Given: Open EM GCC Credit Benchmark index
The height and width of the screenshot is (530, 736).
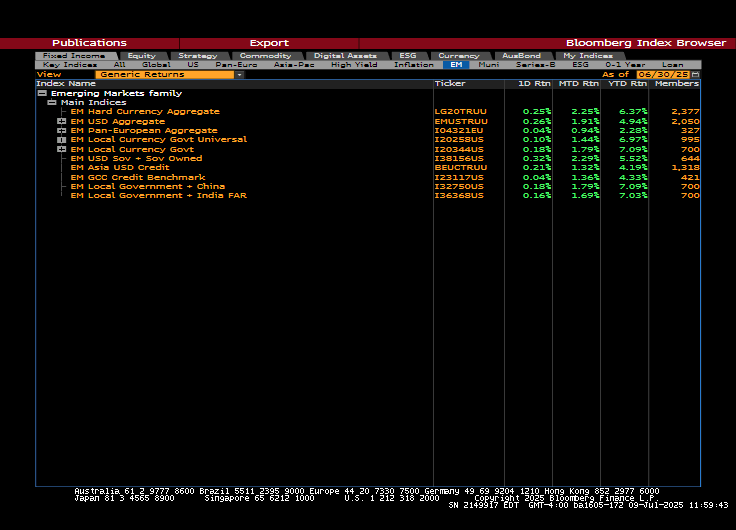Looking at the screenshot, I should 138,177.
